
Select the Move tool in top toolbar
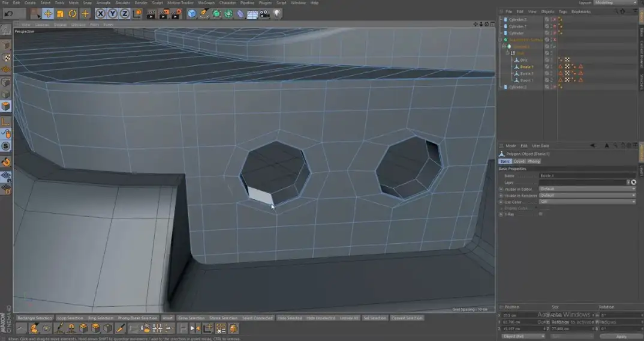tap(47, 14)
